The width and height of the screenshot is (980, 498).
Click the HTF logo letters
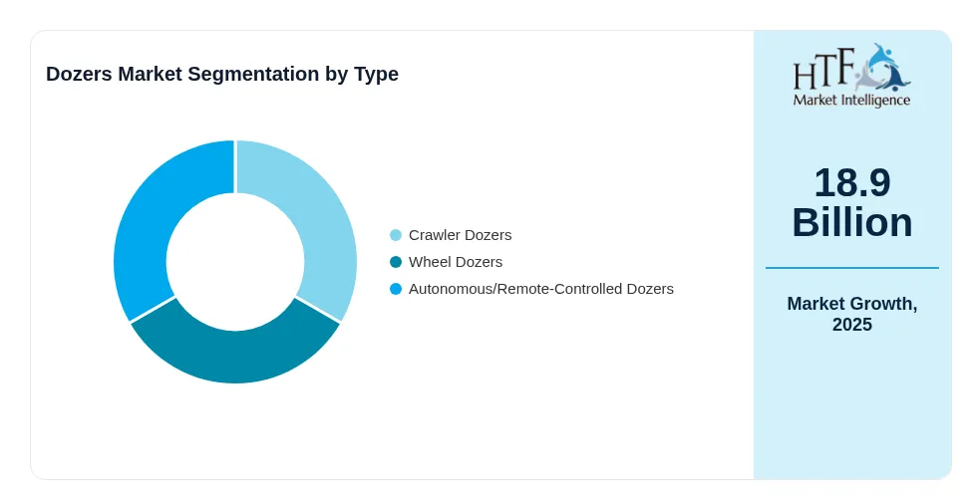(x=823, y=70)
